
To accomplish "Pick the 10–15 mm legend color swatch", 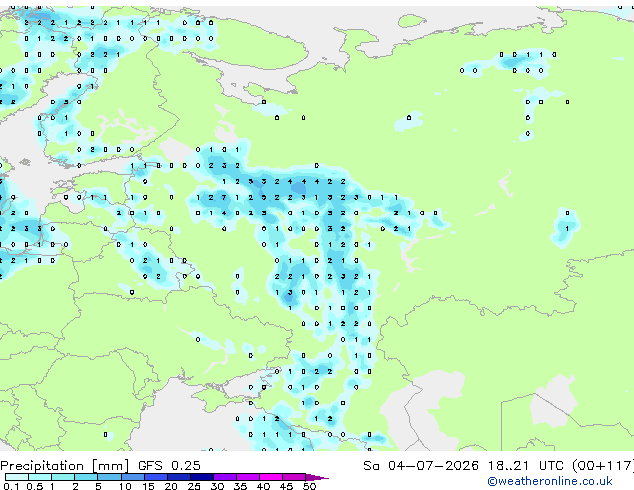I will tap(133, 477).
